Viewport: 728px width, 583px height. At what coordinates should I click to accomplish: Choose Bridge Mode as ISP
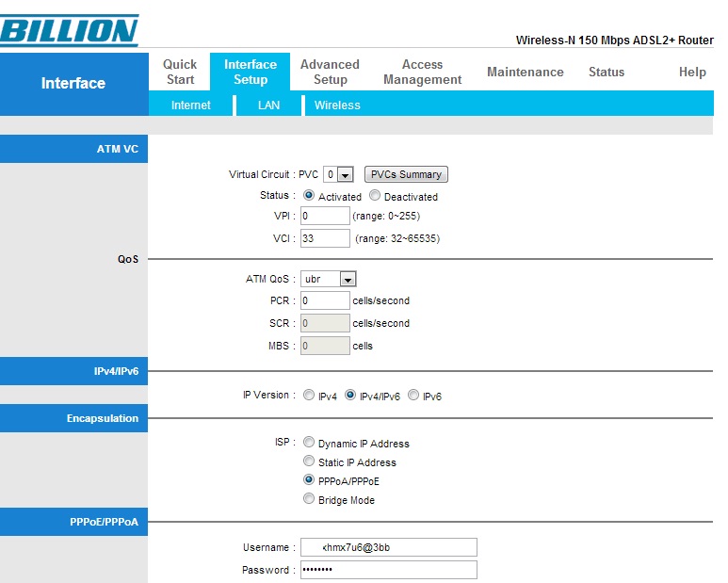(x=309, y=499)
